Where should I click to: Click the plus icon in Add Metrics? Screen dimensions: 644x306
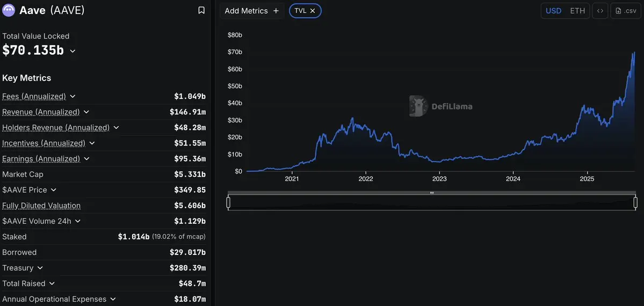(276, 11)
